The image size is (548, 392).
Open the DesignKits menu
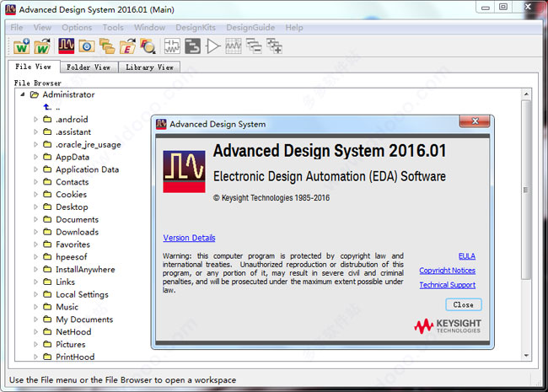(x=196, y=27)
